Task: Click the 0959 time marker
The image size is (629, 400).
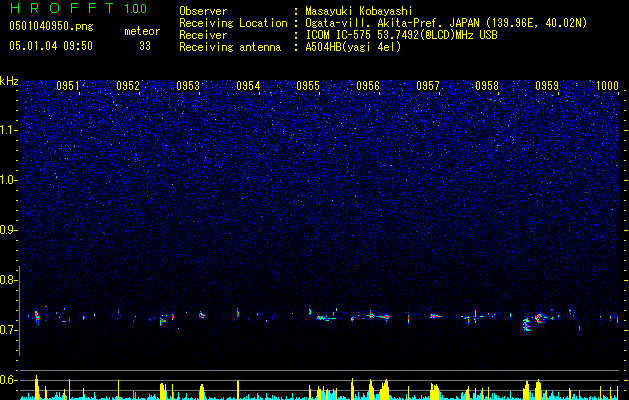Action: (547, 85)
